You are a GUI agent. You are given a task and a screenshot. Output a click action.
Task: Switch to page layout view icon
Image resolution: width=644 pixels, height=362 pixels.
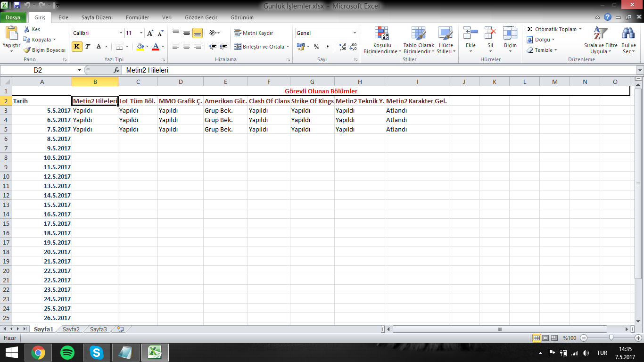(x=545, y=338)
